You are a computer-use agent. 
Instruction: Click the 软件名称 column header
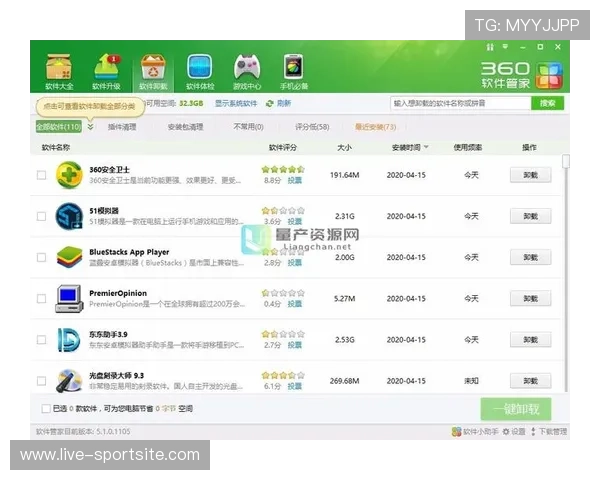click(56, 147)
